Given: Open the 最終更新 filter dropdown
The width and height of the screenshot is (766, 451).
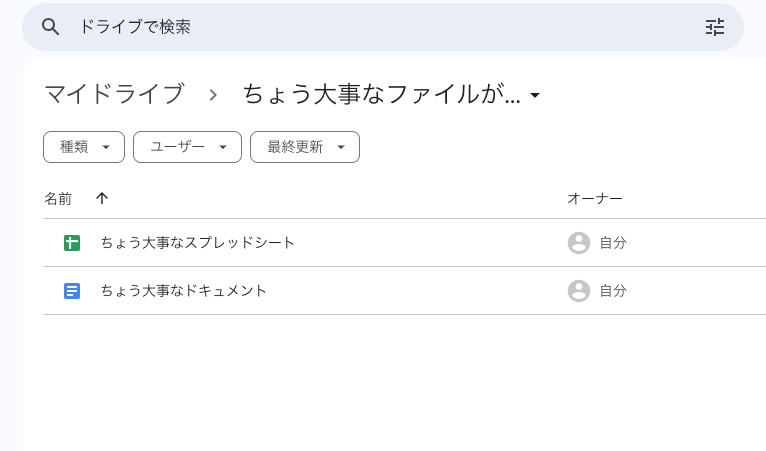Looking at the screenshot, I should tap(304, 147).
